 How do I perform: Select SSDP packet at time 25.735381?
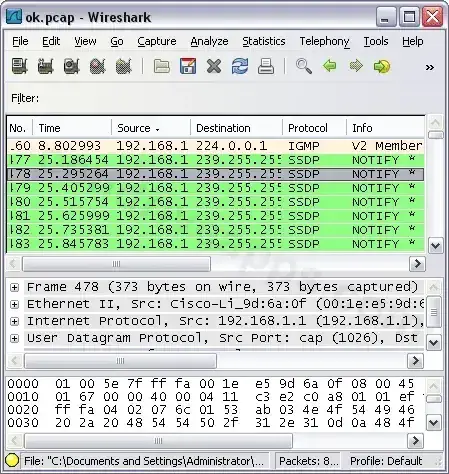click(216, 230)
